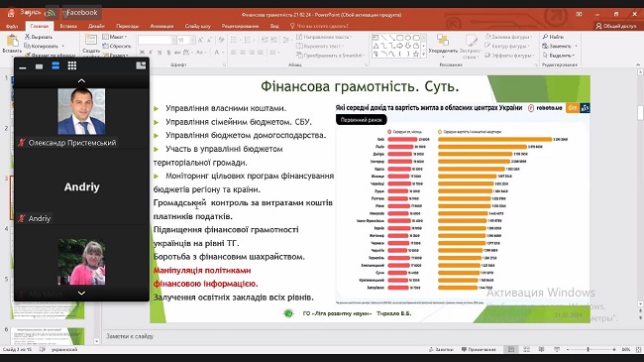
Task: Click the Общий доступ share button
Action: point(616,26)
